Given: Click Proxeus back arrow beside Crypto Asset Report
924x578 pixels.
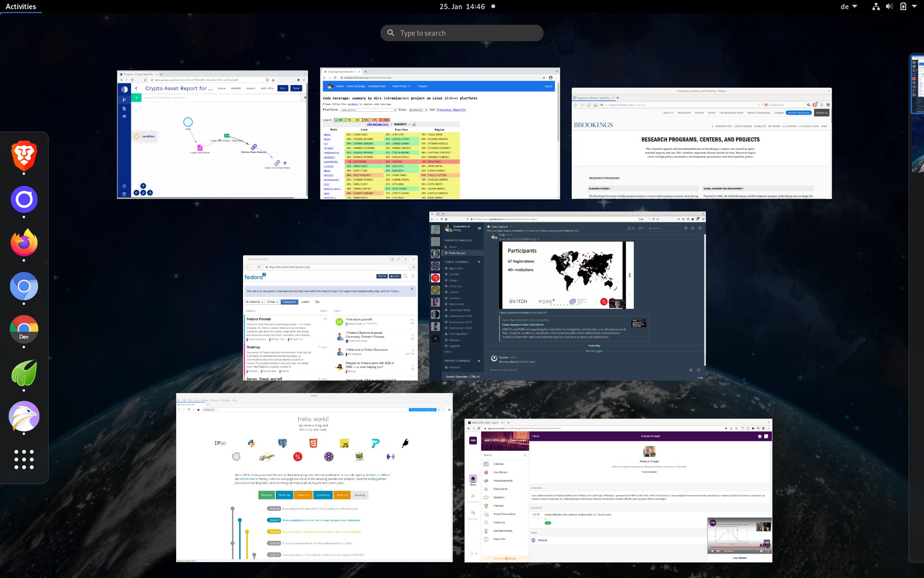Looking at the screenshot, I should (x=136, y=88).
